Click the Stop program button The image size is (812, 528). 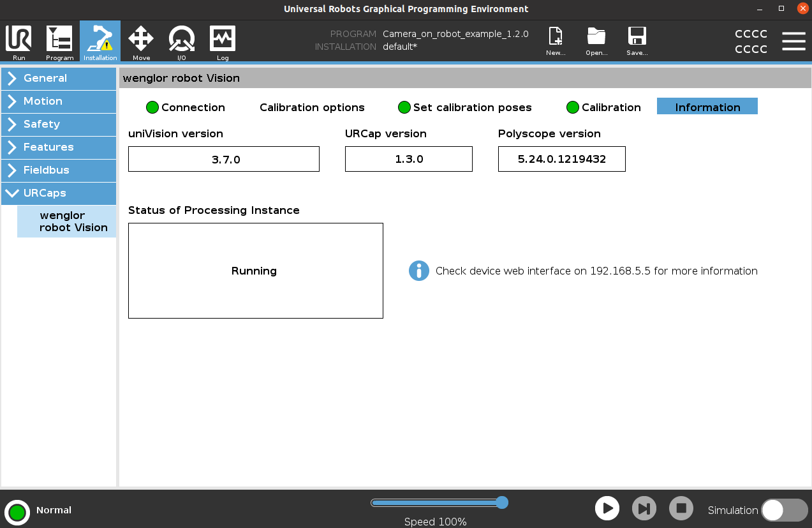(681, 508)
